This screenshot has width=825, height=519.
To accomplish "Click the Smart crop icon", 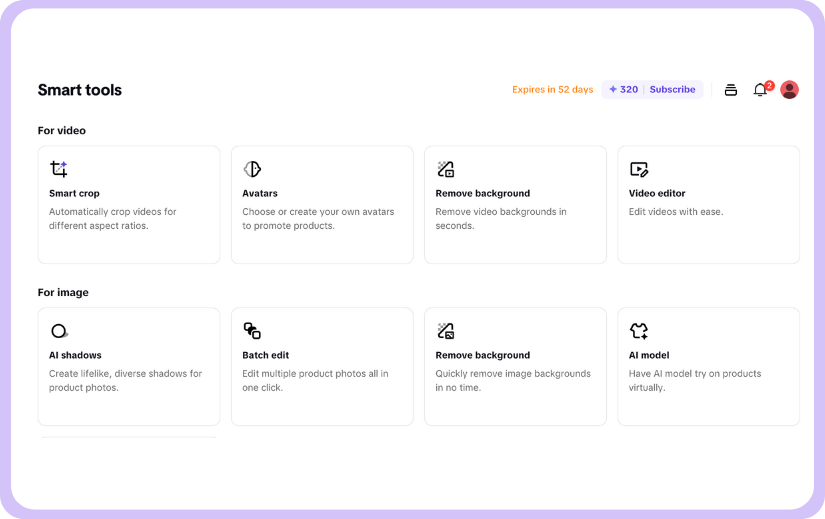I will point(59,169).
